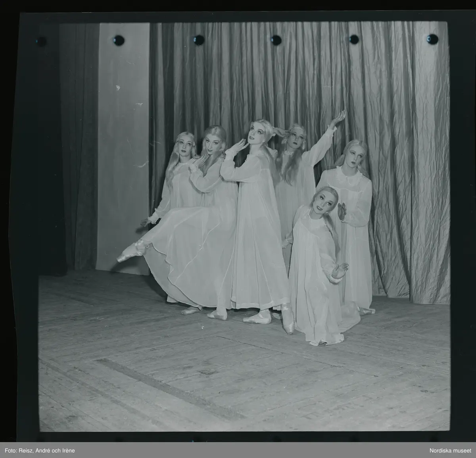Click the fifth black dot from the left
Image resolution: width=476 pixels, height=458 pixels.
coord(353,39)
